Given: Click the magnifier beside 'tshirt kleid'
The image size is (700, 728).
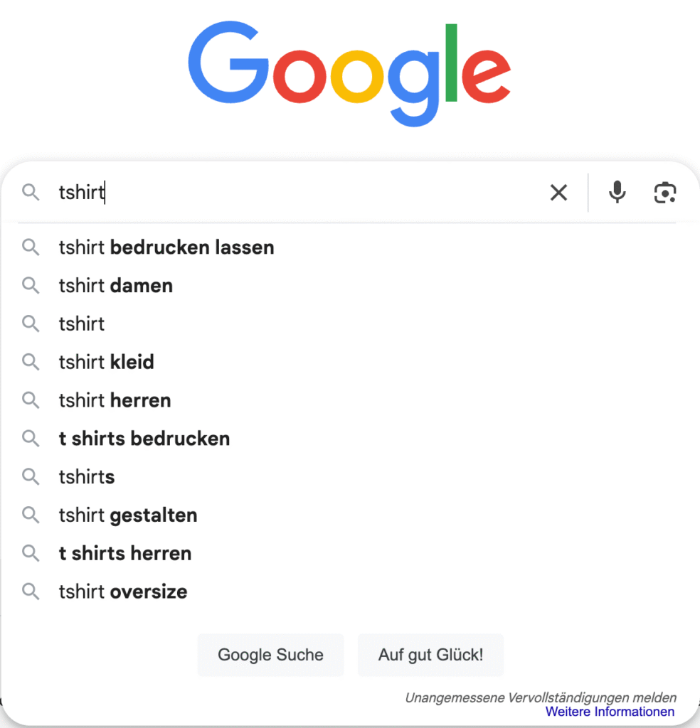Looking at the screenshot, I should [x=31, y=362].
